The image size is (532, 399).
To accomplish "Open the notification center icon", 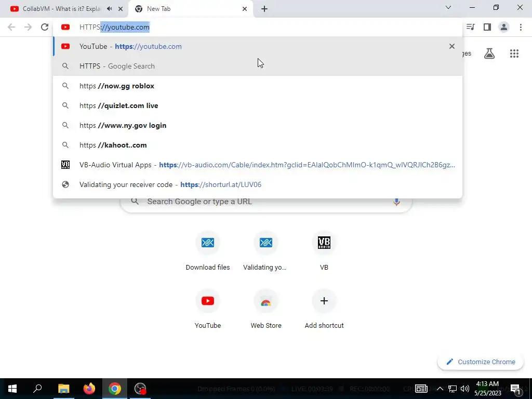I will click(515, 389).
